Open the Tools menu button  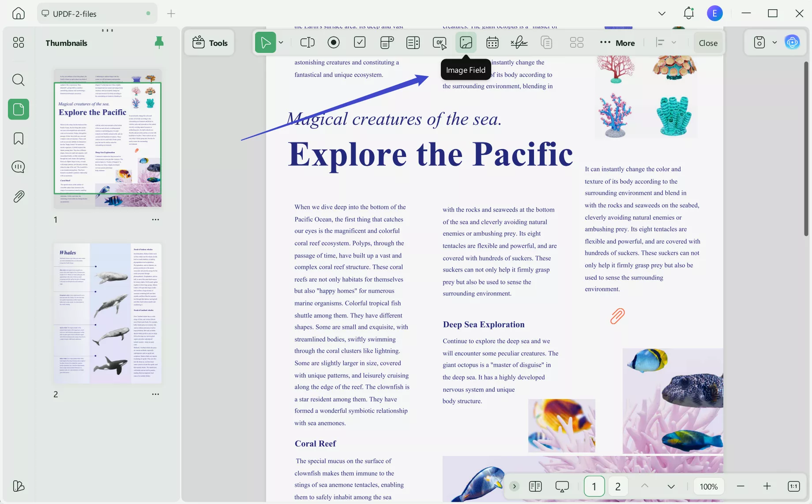210,43
